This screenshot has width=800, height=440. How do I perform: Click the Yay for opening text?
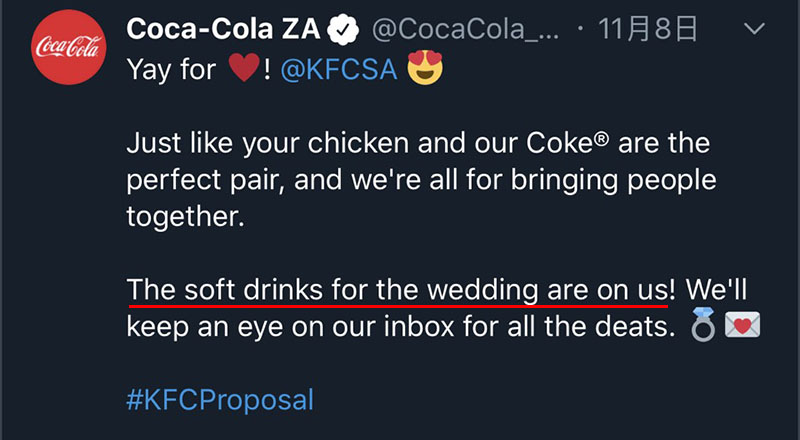(171, 69)
